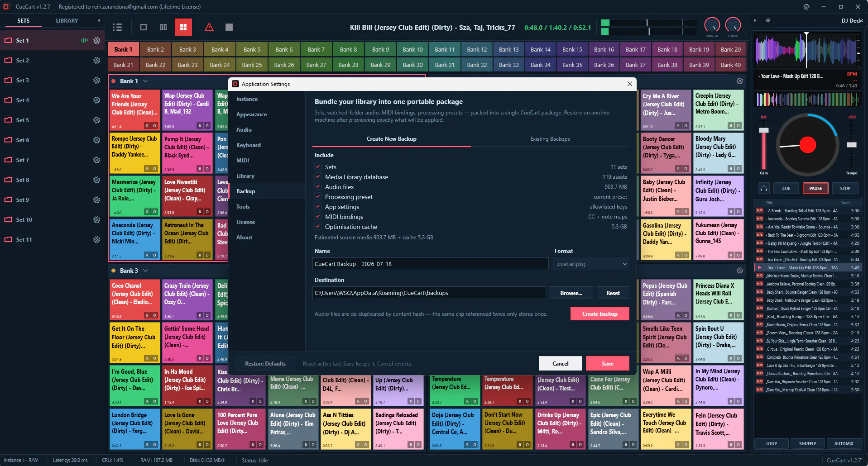Close the Application Settings dialog

point(629,84)
